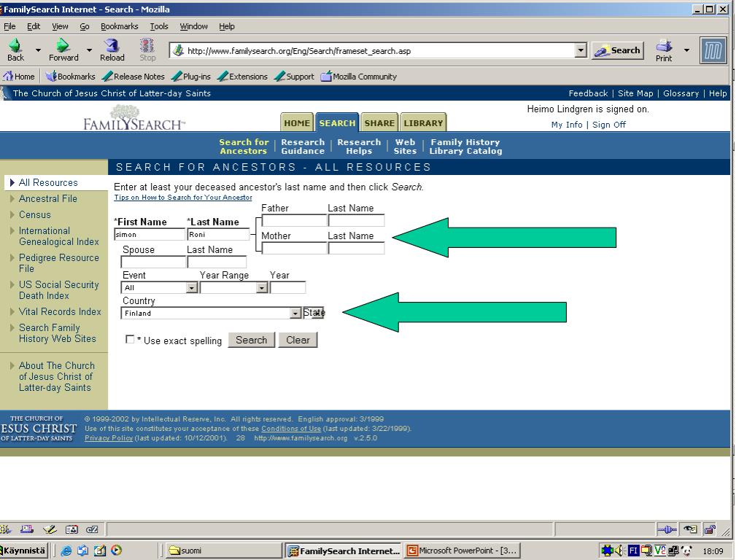Click the online/offline plug icon
The width and height of the screenshot is (747, 560).
pyautogui.click(x=667, y=529)
